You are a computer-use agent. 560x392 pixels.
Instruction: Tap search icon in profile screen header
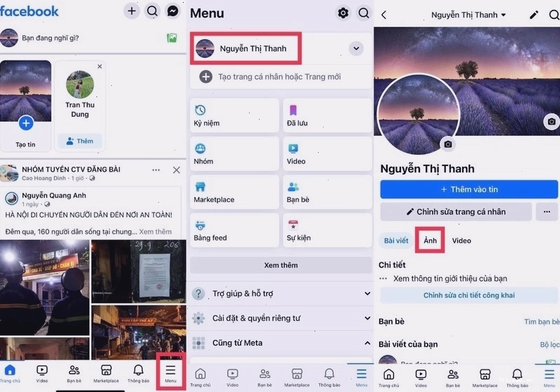pyautogui.click(x=554, y=15)
